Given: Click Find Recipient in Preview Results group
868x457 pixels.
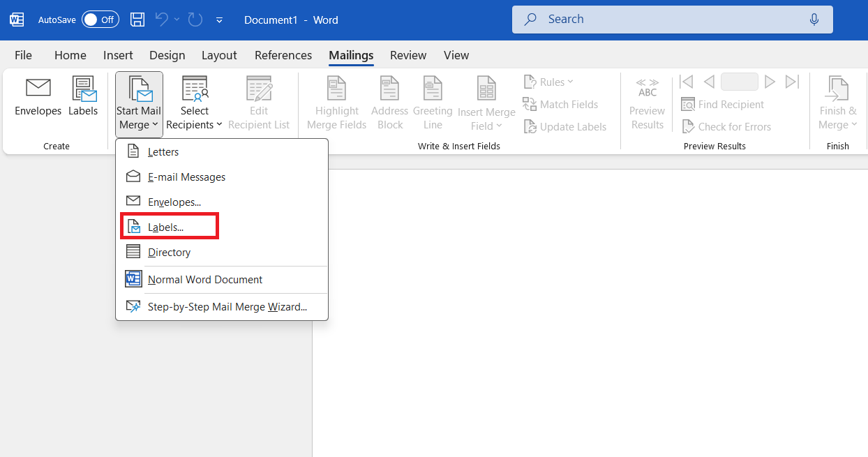Looking at the screenshot, I should 722,105.
